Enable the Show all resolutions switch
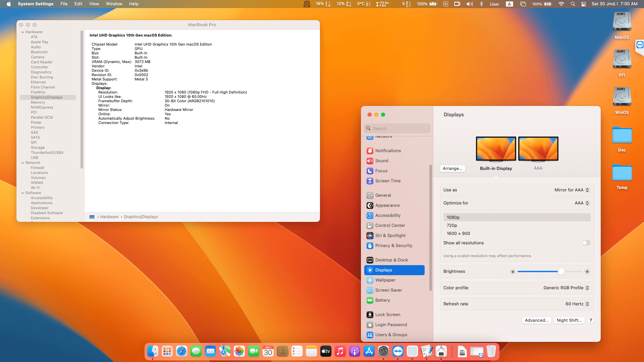The width and height of the screenshot is (644, 362). click(x=586, y=243)
